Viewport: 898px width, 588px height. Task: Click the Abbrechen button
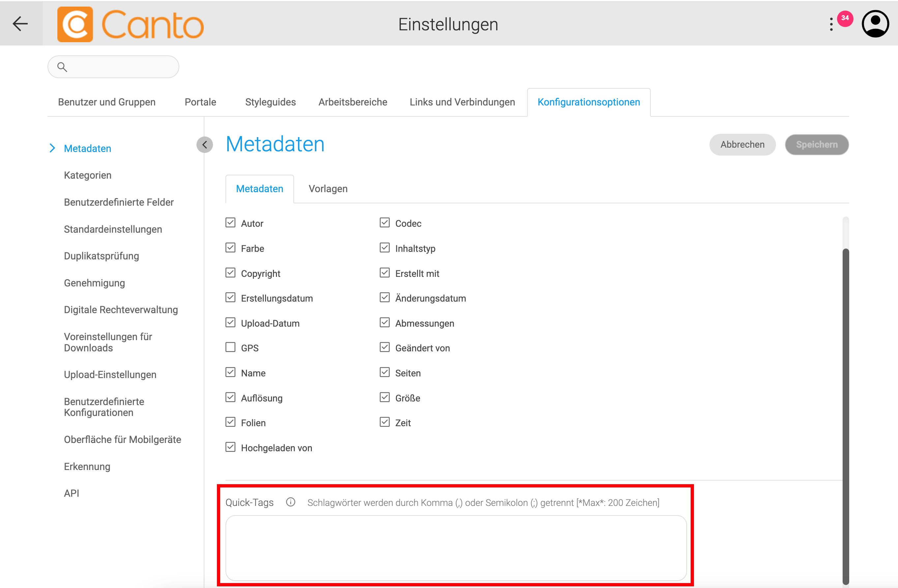[x=742, y=144]
